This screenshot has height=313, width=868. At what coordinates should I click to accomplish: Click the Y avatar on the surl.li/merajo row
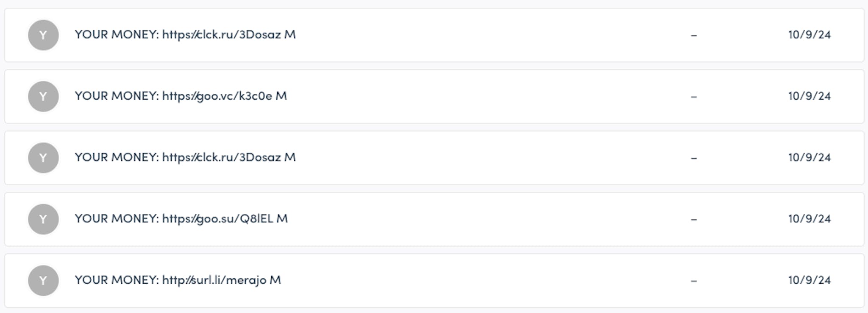[43, 280]
